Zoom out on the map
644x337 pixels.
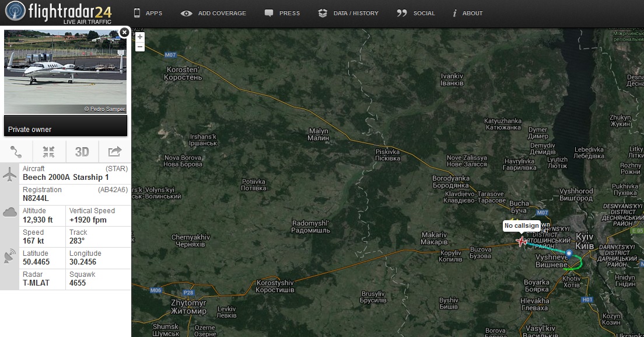(139, 47)
